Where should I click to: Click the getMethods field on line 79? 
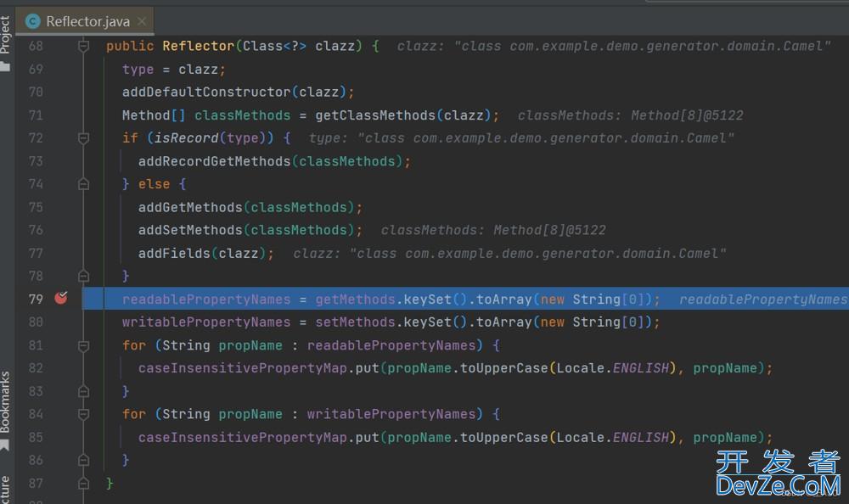355,300
